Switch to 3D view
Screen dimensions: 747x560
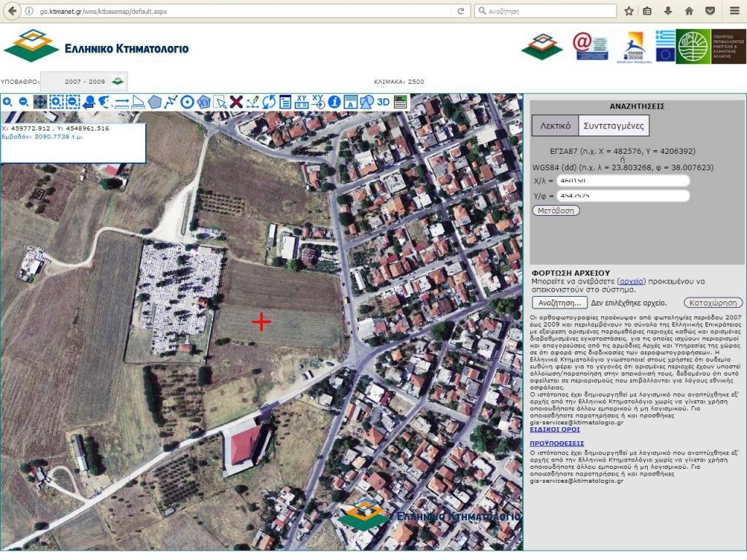(384, 102)
